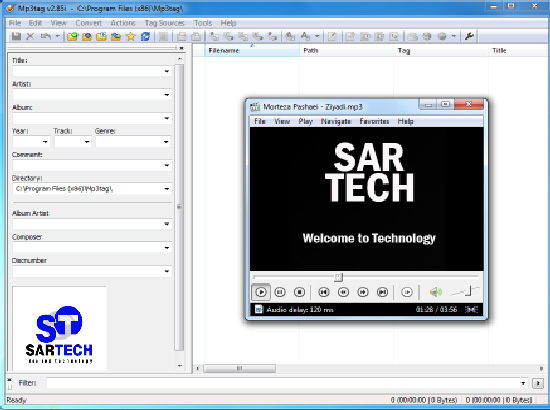Image resolution: width=550 pixels, height=410 pixels.
Task: Open Mp3tag Help menu
Action: pyautogui.click(x=228, y=23)
